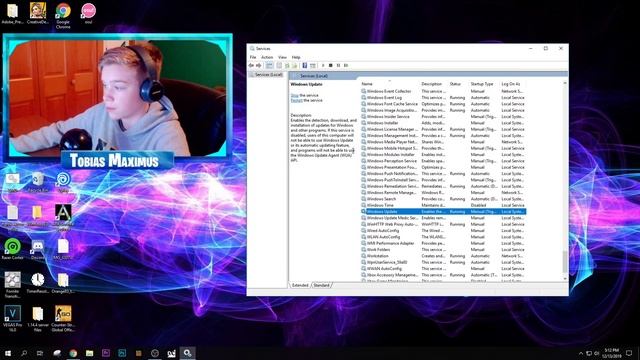The width and height of the screenshot is (640, 360).
Task: Select Services (Local) in the tree
Action: point(268,75)
